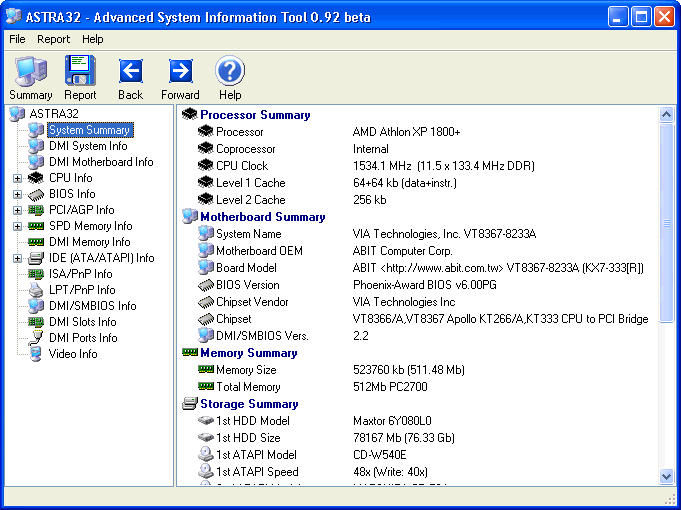Select the DMI Ports Info label
The height and width of the screenshot is (510, 681).
(83, 338)
